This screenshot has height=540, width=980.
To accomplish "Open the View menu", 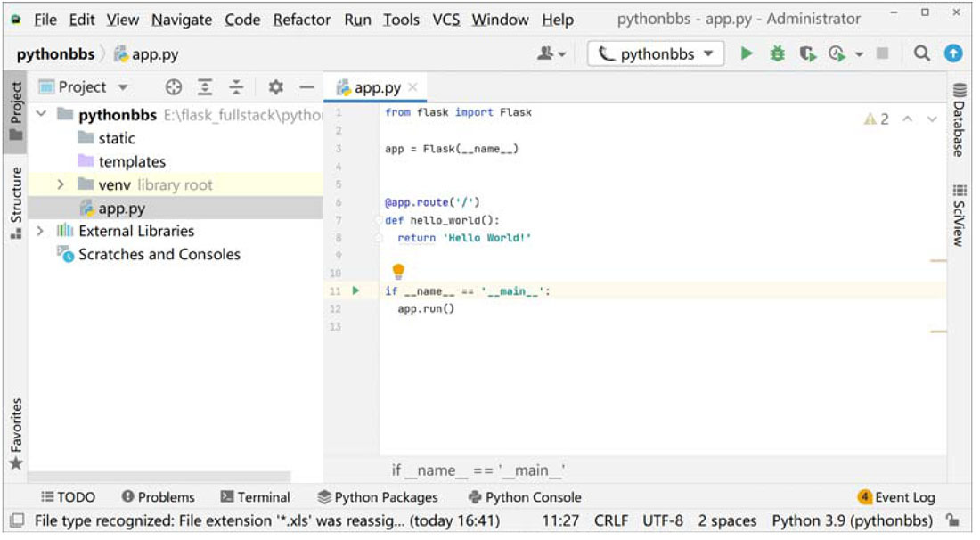I will pyautogui.click(x=123, y=20).
